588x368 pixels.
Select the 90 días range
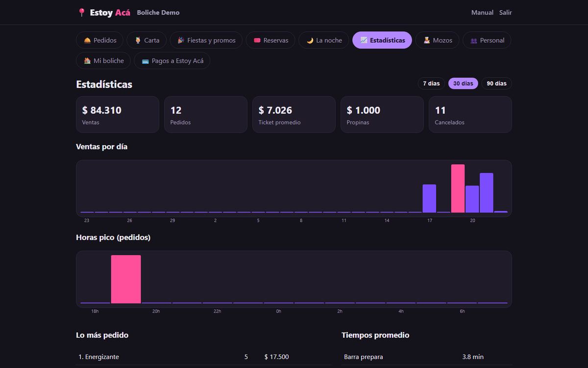(x=496, y=83)
